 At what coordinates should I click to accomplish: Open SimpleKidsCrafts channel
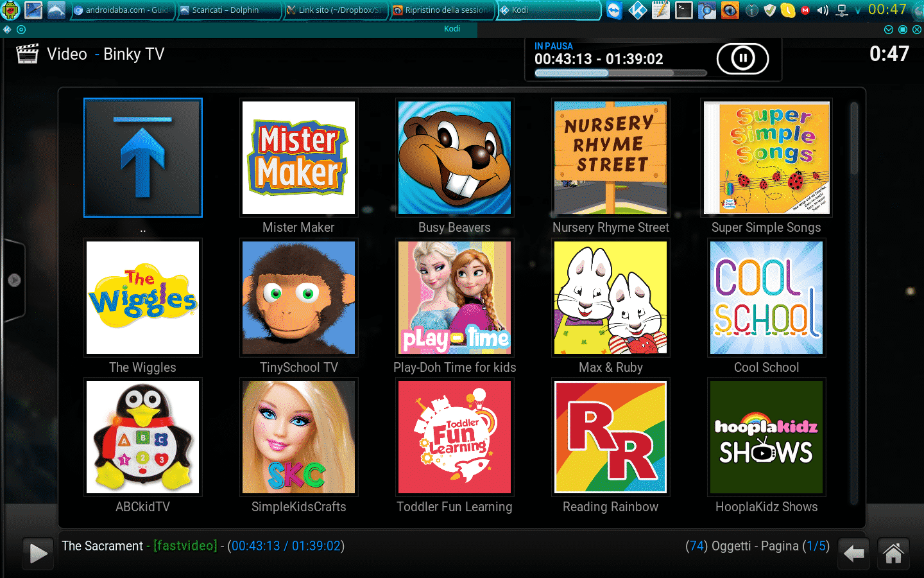[298, 437]
